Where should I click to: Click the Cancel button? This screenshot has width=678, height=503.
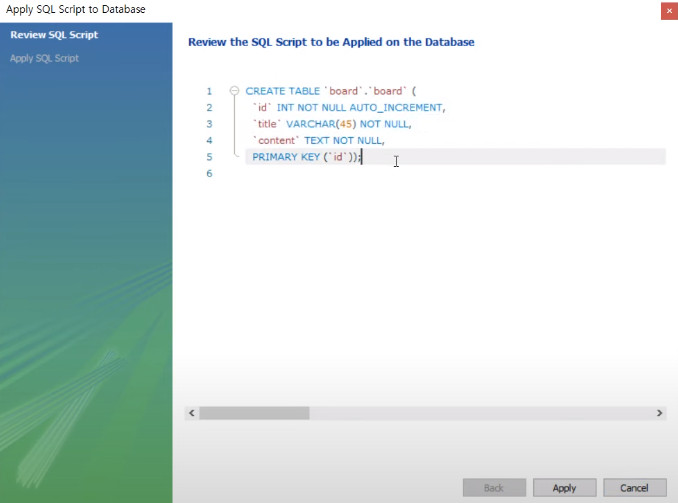pos(634,488)
